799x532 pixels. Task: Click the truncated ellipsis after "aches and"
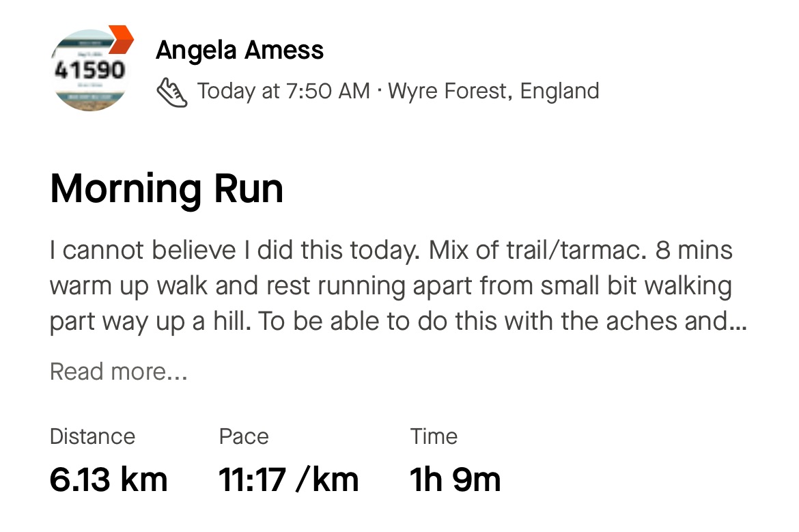738,322
